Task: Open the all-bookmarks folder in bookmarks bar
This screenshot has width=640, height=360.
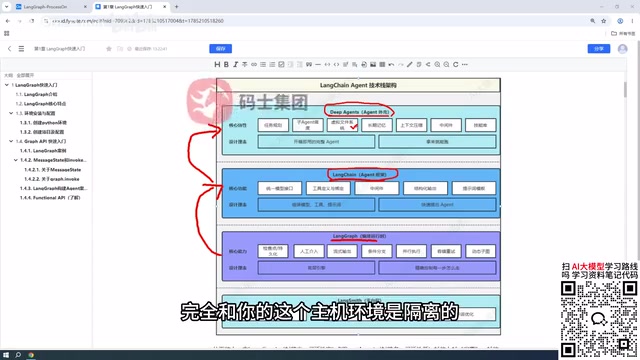Action: [623, 33]
